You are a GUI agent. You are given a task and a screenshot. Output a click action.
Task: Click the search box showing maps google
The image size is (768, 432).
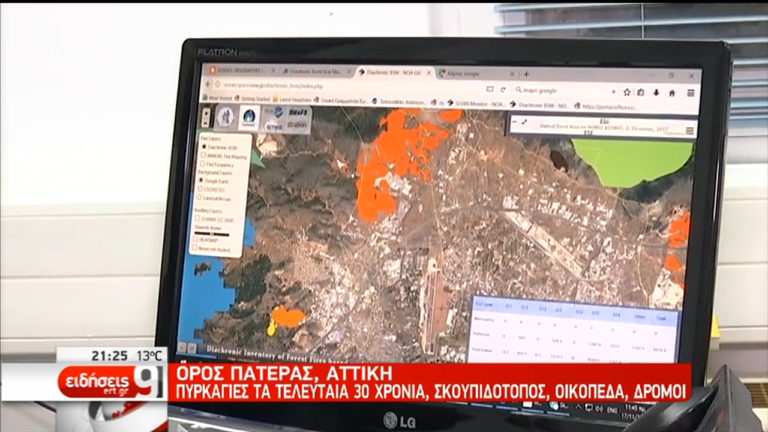(x=561, y=91)
